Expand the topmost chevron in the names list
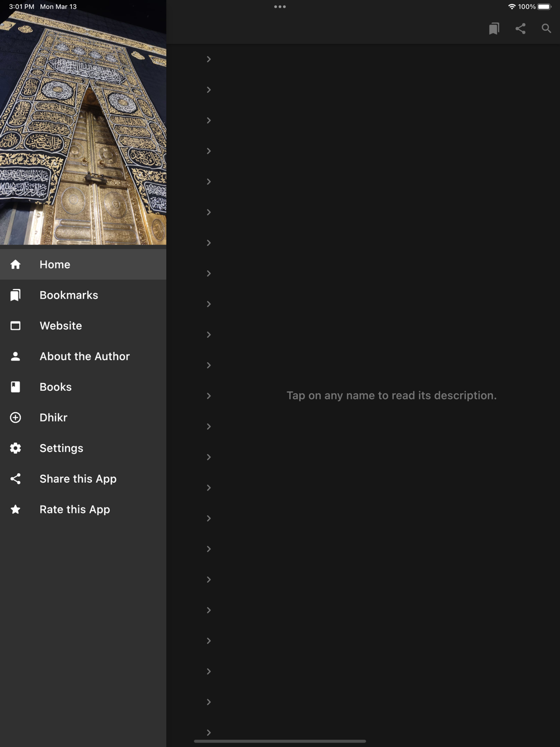 pyautogui.click(x=208, y=59)
